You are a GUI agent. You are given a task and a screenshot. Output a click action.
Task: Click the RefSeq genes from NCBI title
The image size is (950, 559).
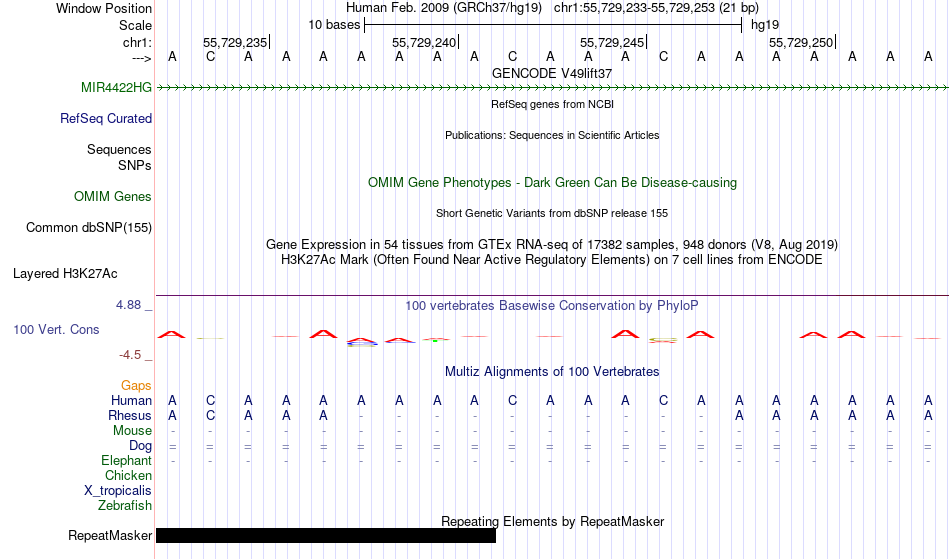click(553, 104)
